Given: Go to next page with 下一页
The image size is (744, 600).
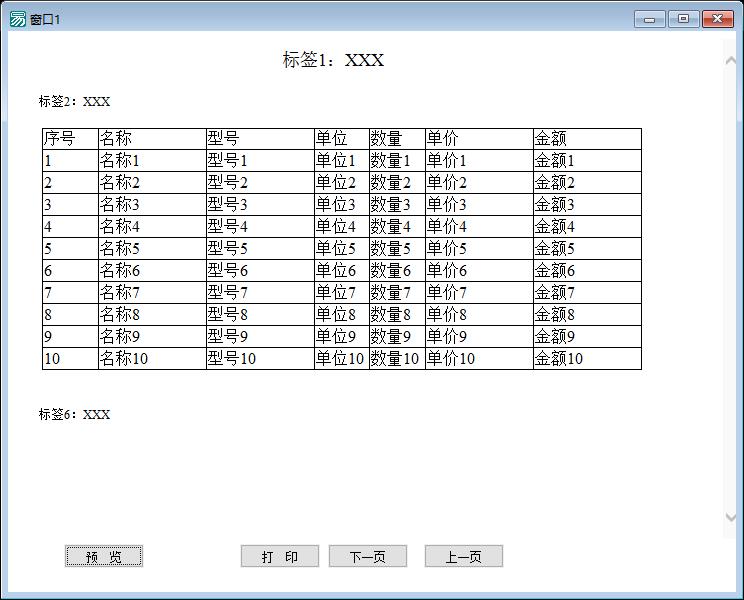Looking at the screenshot, I should click(368, 556).
